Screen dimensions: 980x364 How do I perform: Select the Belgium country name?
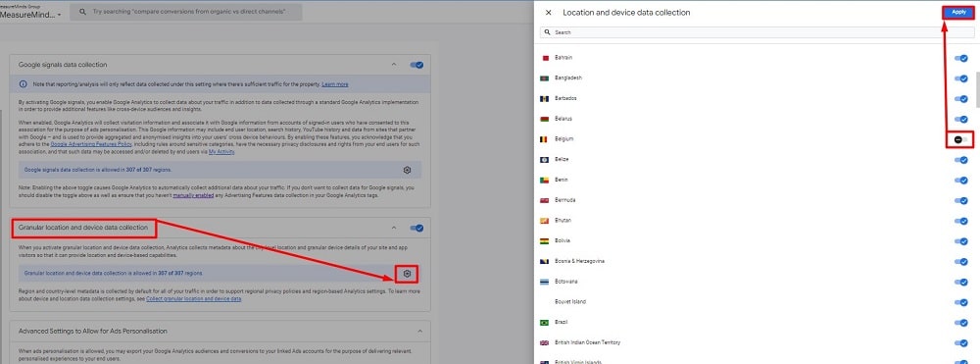click(x=564, y=139)
